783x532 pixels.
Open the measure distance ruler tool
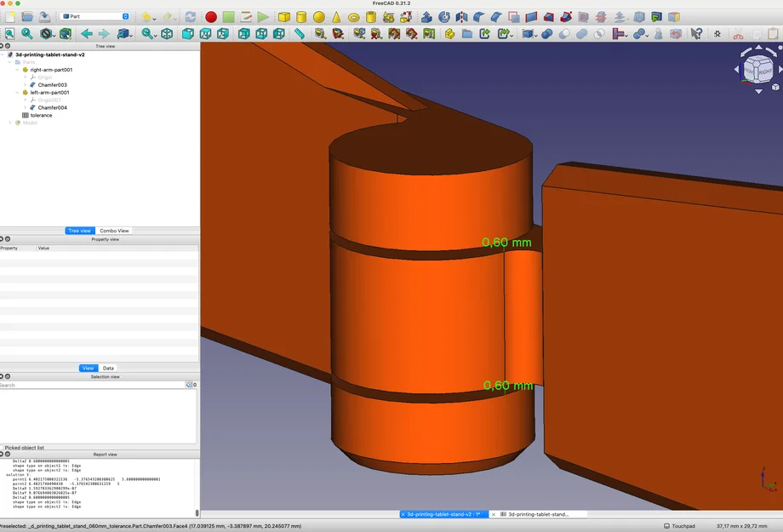coord(300,34)
